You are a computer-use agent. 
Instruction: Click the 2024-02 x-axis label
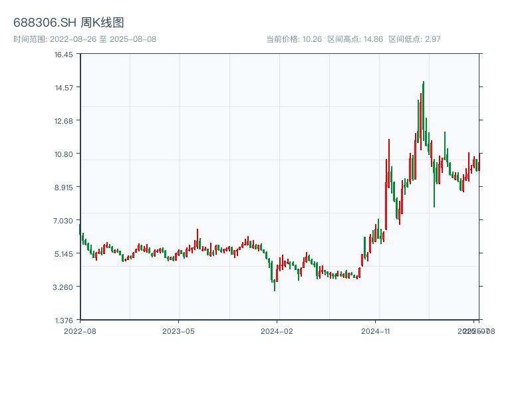pos(277,331)
